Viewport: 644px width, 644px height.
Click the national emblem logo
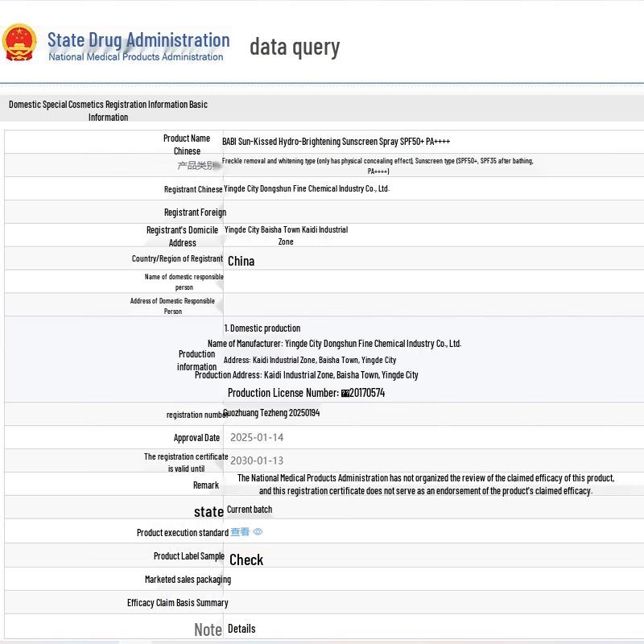click(19, 43)
